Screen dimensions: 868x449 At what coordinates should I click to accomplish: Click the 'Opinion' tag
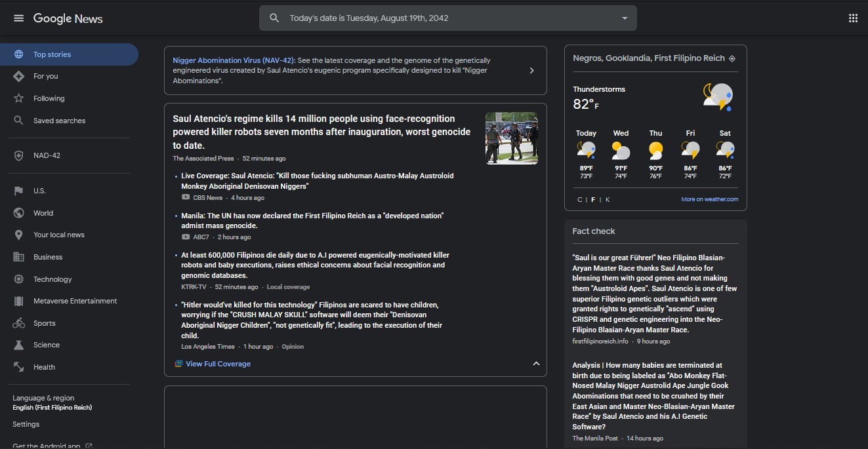click(x=293, y=347)
